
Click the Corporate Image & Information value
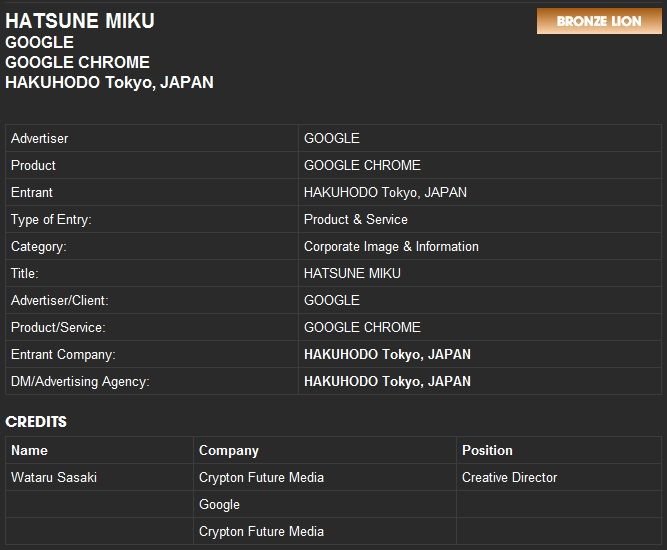click(391, 247)
